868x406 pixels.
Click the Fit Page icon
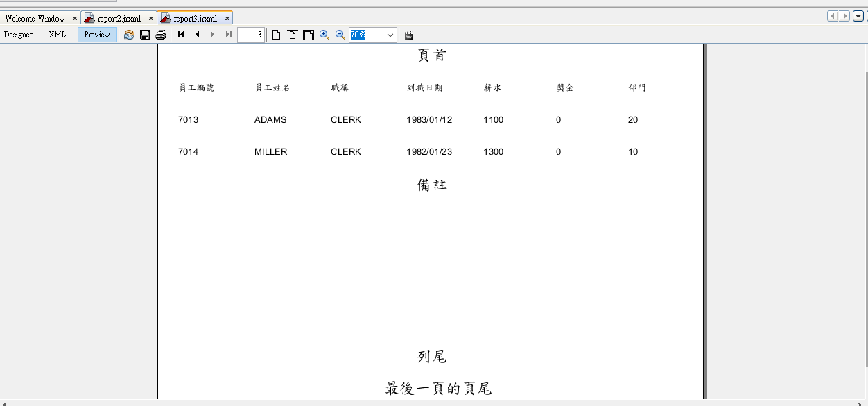point(293,35)
